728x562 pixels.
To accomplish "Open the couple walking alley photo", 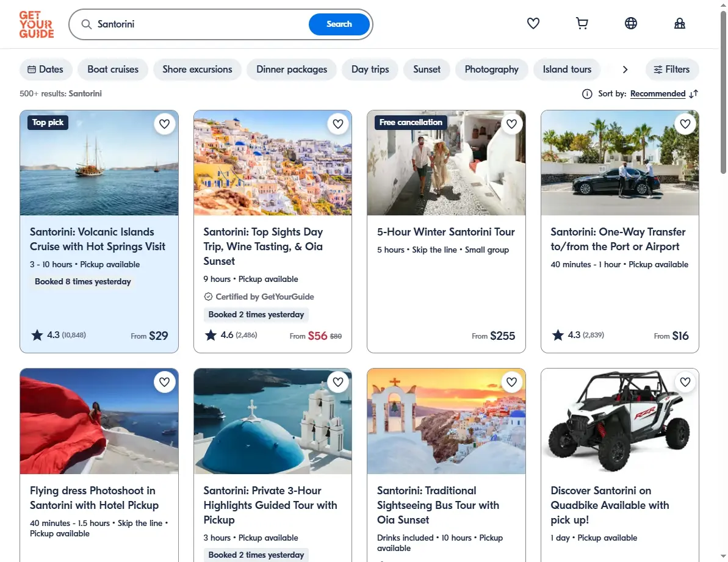I will click(x=446, y=163).
